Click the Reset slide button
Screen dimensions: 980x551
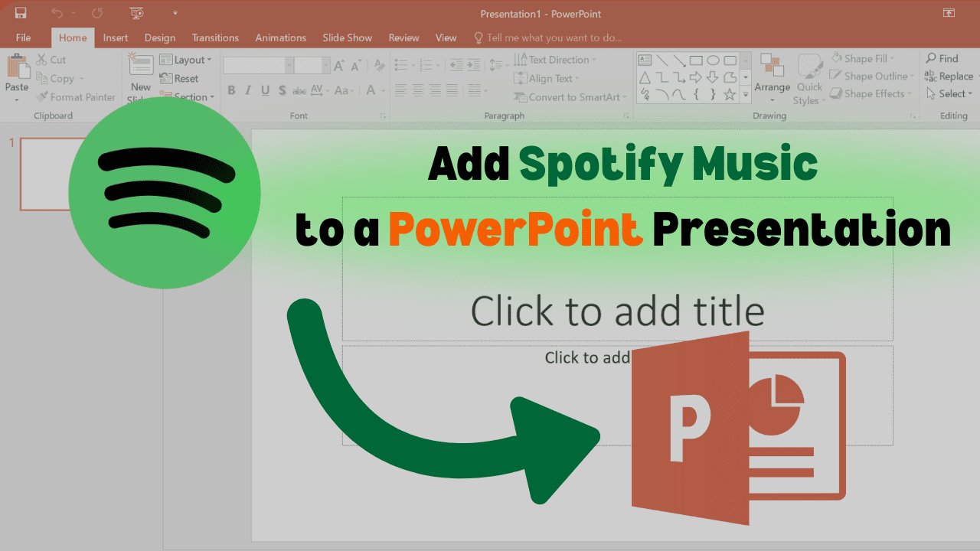click(180, 78)
